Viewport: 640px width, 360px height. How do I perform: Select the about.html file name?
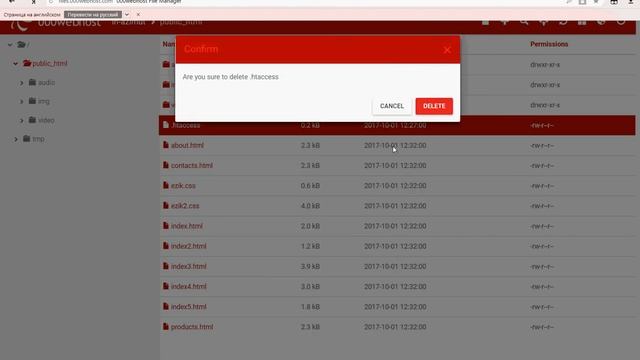click(187, 145)
